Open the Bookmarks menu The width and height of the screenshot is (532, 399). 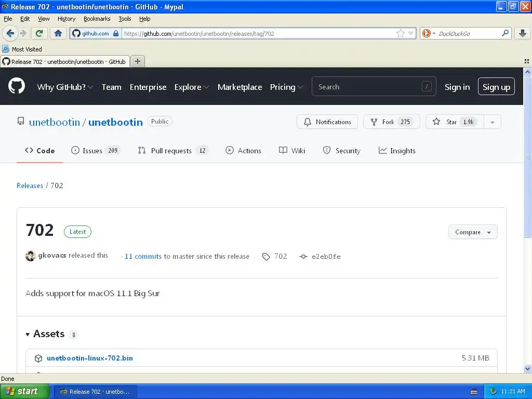(97, 19)
